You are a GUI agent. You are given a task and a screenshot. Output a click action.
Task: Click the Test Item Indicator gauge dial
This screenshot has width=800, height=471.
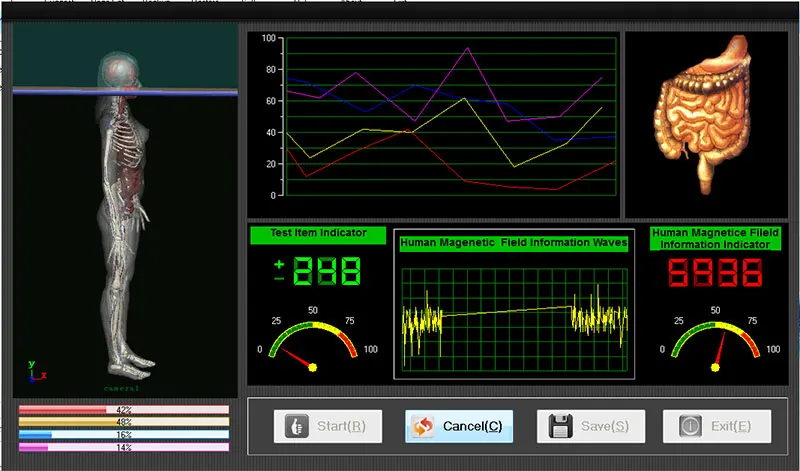point(312,345)
